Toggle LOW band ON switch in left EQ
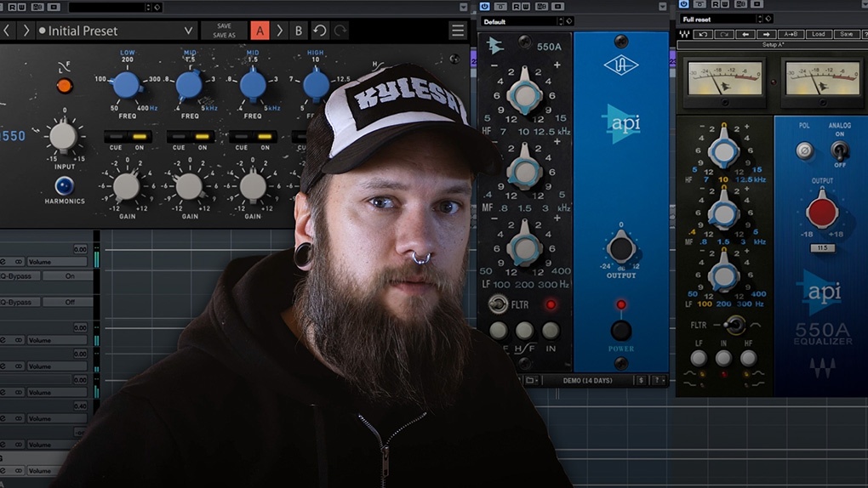The image size is (868, 488). coord(140,136)
